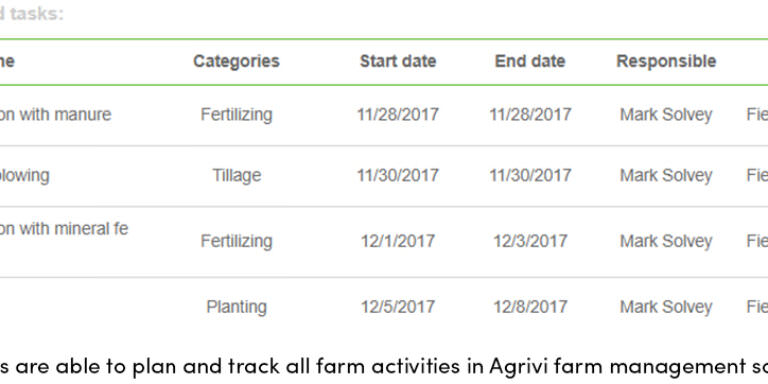Select start date 11/28/2017
The image size is (768, 384).
pos(398,115)
